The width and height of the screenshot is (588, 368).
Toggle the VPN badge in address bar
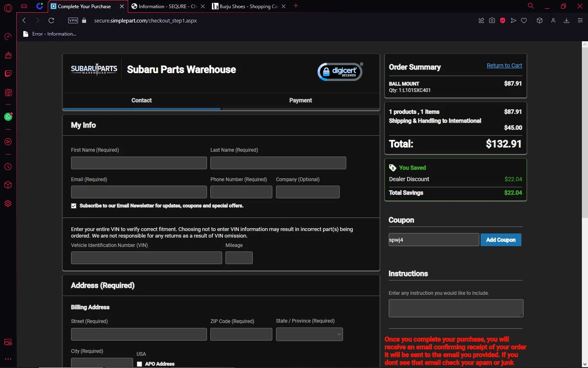(73, 20)
